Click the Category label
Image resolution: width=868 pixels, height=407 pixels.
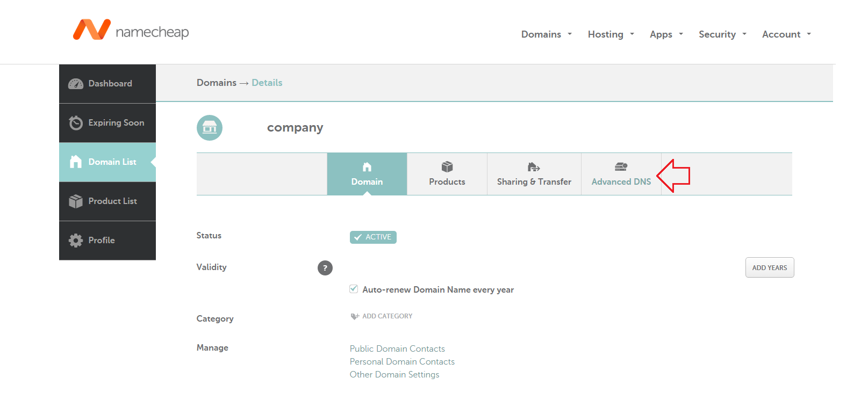tap(215, 319)
